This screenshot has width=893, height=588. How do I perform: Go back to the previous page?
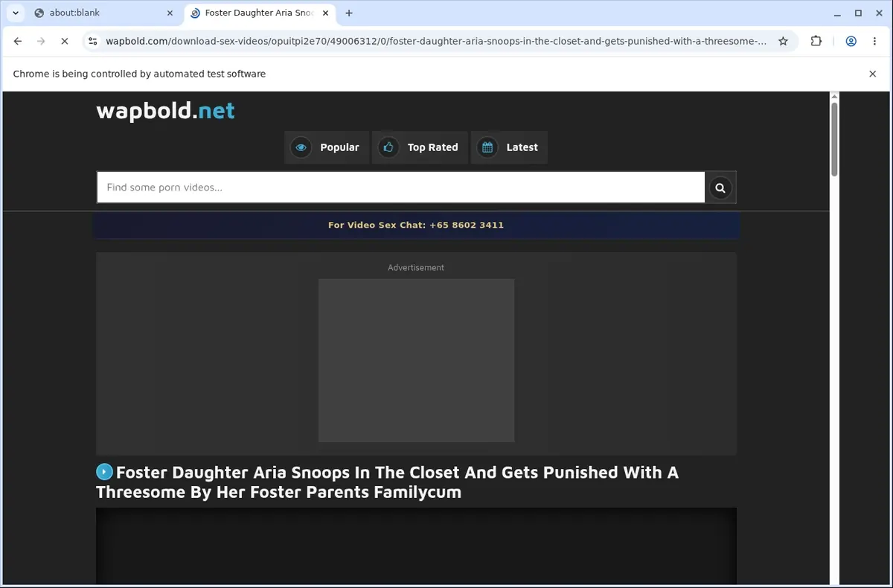click(x=18, y=42)
